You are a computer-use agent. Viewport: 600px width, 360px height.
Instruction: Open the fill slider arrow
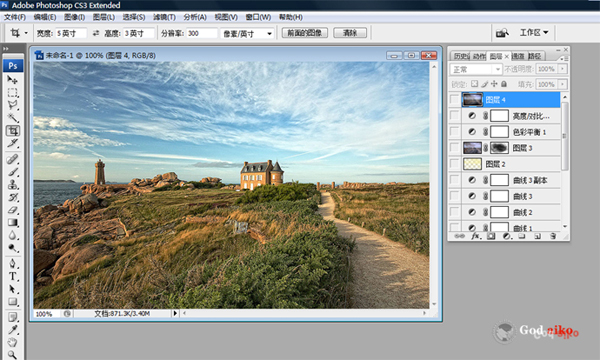coord(562,84)
